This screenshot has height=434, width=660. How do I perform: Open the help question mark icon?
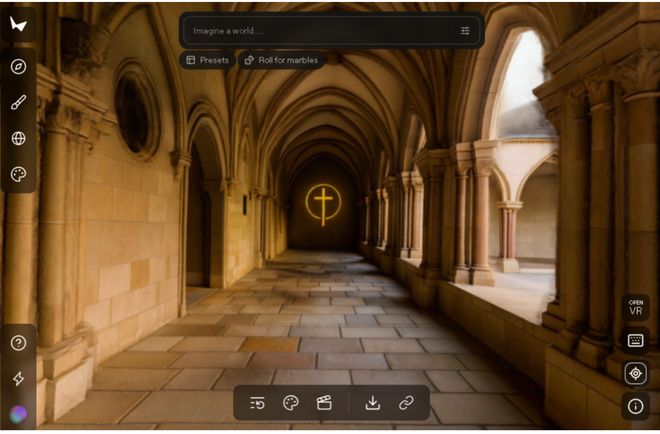(18, 343)
